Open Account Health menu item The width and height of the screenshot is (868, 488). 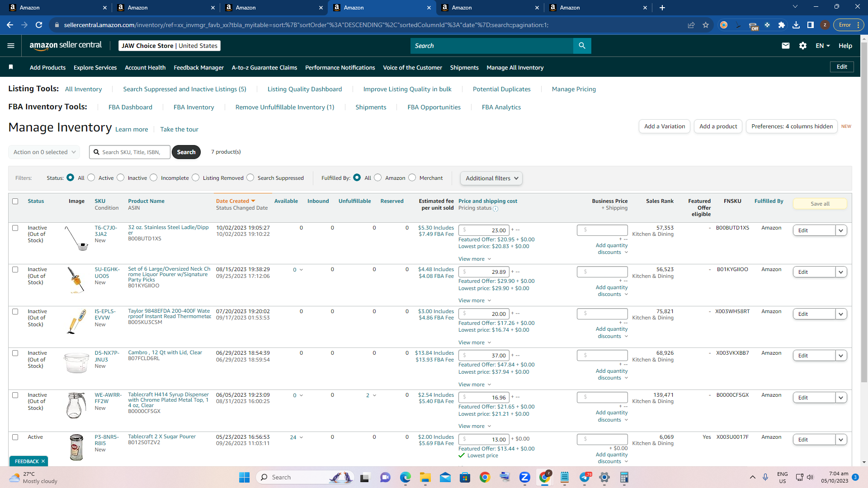[x=145, y=67]
